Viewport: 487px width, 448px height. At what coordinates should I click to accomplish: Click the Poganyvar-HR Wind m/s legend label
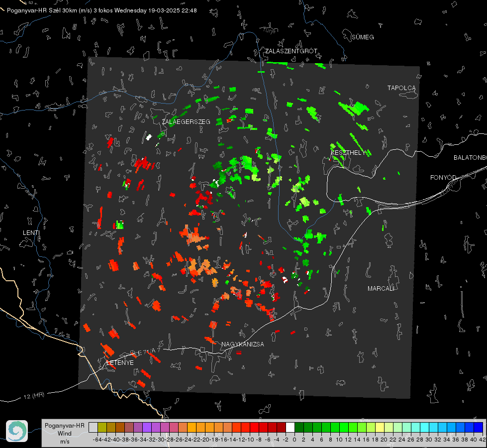[65, 434]
